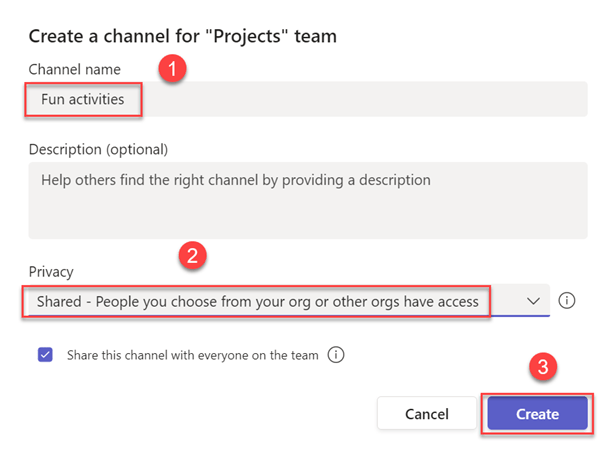610x454 pixels.
Task: Click the "Privacy" field label
Action: pyautogui.click(x=51, y=271)
